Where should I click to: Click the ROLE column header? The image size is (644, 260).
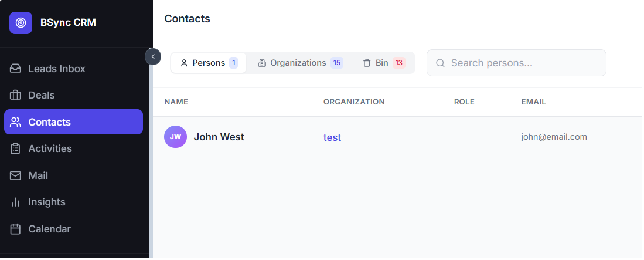pyautogui.click(x=464, y=102)
